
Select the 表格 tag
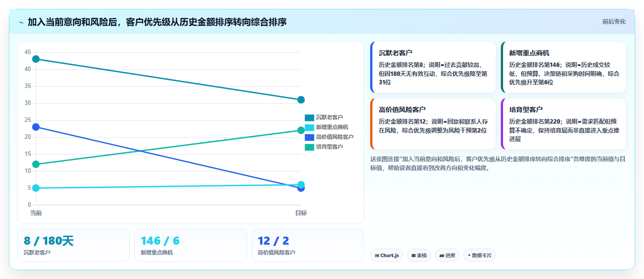click(419, 255)
